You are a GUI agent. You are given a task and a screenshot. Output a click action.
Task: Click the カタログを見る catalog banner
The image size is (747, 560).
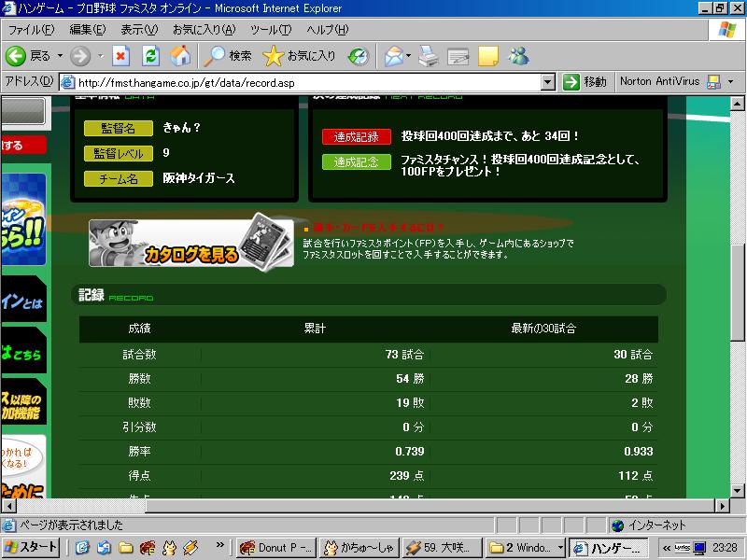(x=191, y=243)
